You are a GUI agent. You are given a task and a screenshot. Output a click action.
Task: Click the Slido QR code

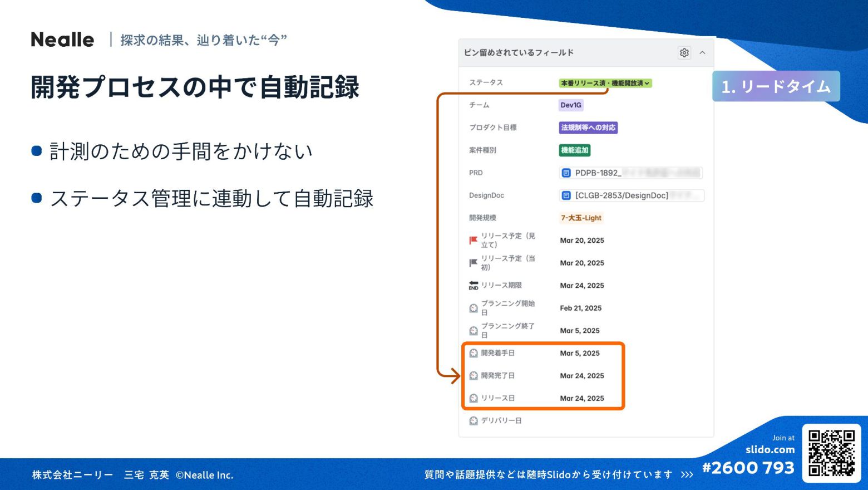[x=831, y=453]
